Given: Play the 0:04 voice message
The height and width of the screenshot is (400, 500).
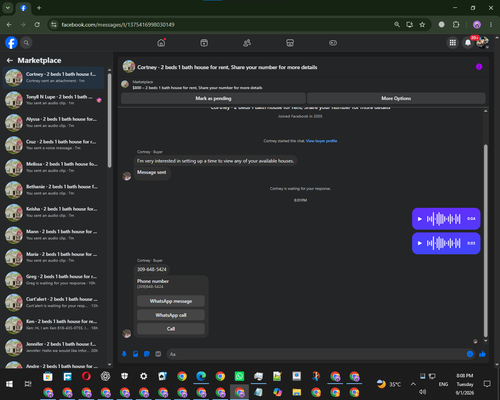Looking at the screenshot, I should pyautogui.click(x=420, y=219).
